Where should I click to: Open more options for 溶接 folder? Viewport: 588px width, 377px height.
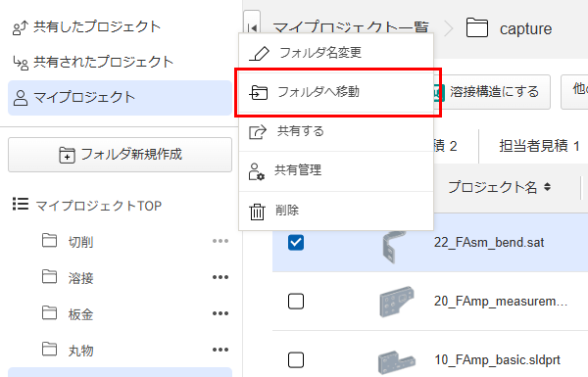[x=220, y=277]
